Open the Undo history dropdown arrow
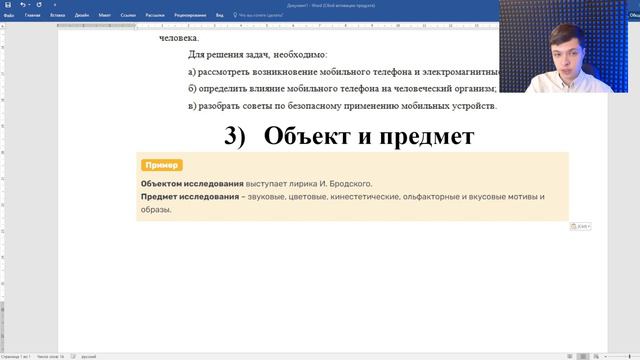Screen dimensions: 640x360 click(29, 5)
